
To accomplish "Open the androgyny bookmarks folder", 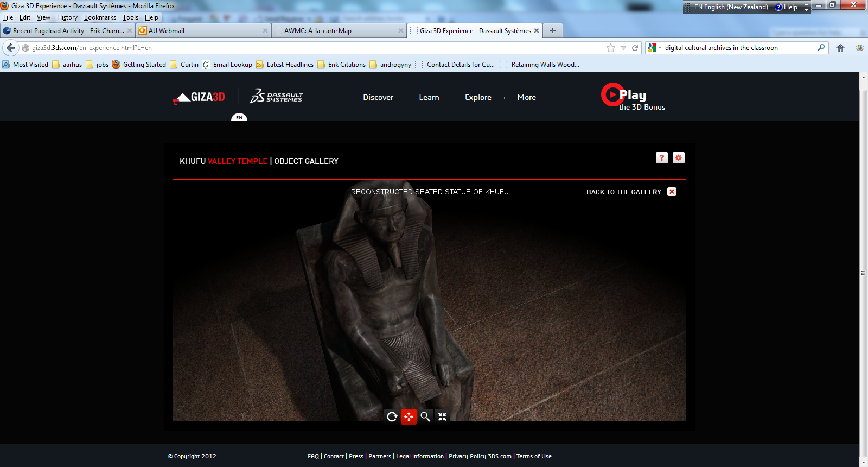I will click(391, 65).
